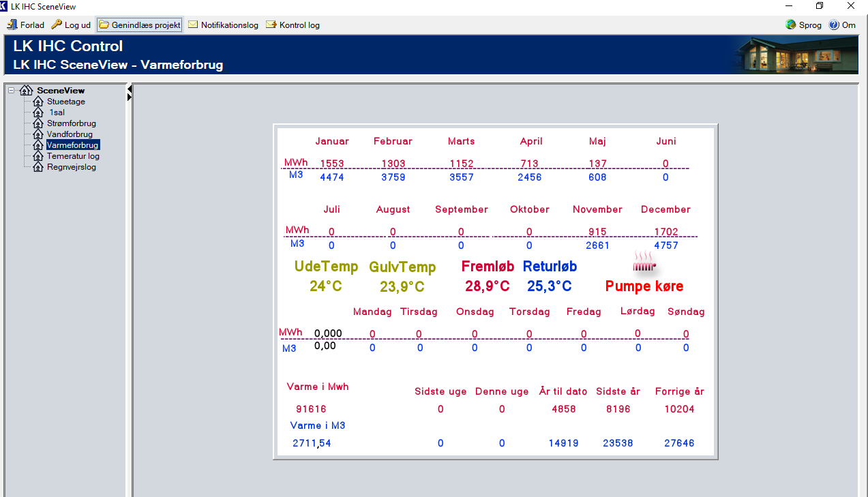The height and width of the screenshot is (497, 868).
Task: Open Strømforbrug view in tree
Action: [x=71, y=123]
